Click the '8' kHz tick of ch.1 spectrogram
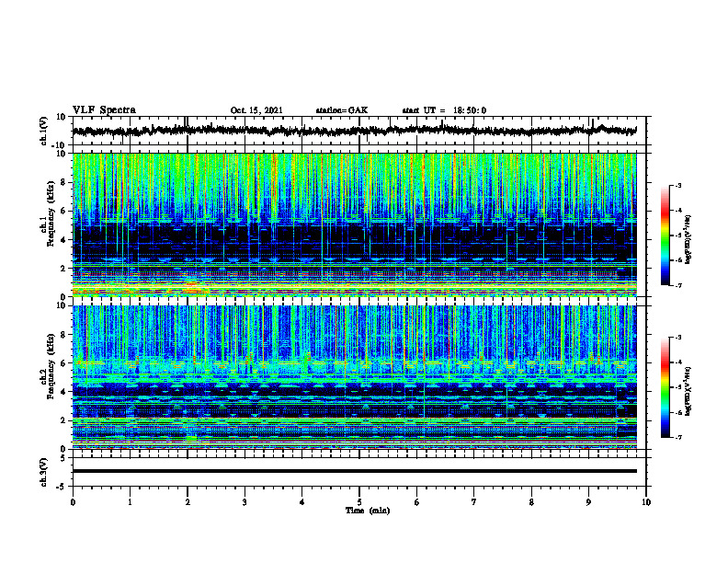Viewport: 728px width, 563px height. coord(64,182)
